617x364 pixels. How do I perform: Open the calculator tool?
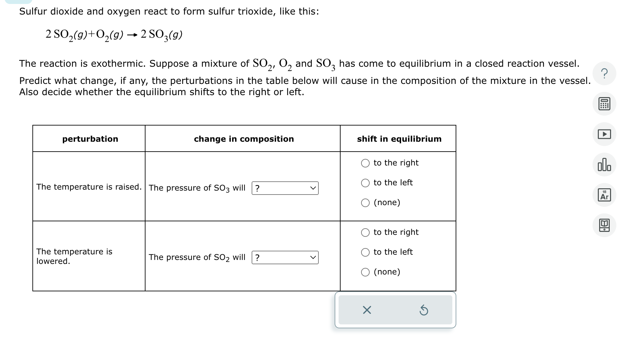(x=604, y=104)
